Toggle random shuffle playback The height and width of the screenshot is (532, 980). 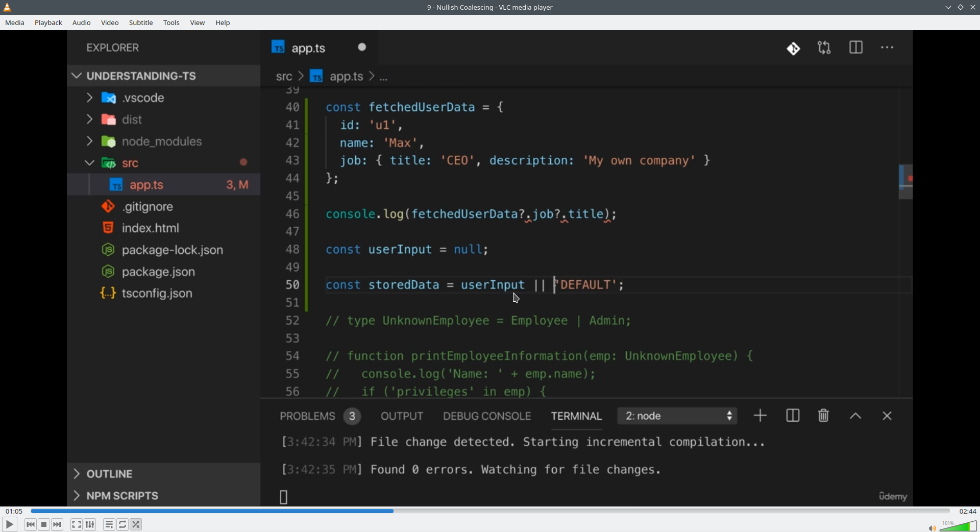pos(136,524)
